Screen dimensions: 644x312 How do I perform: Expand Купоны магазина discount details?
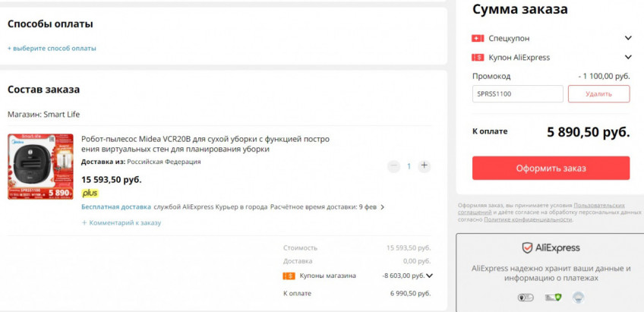tap(429, 276)
